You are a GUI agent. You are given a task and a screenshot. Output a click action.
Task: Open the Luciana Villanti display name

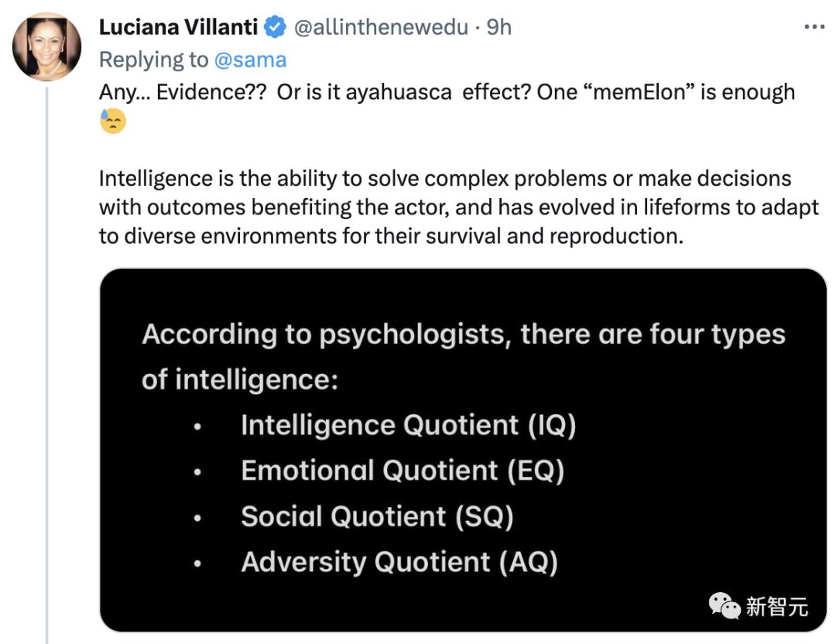[178, 27]
